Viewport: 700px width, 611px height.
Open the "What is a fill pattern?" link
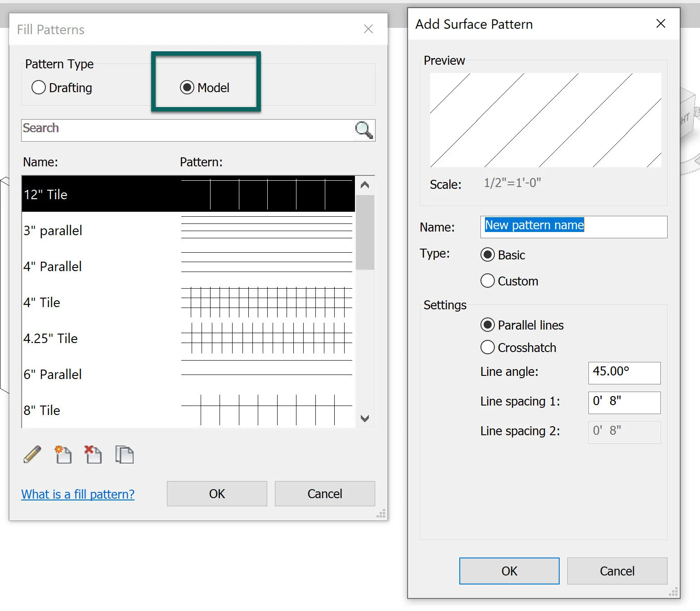tap(77, 494)
